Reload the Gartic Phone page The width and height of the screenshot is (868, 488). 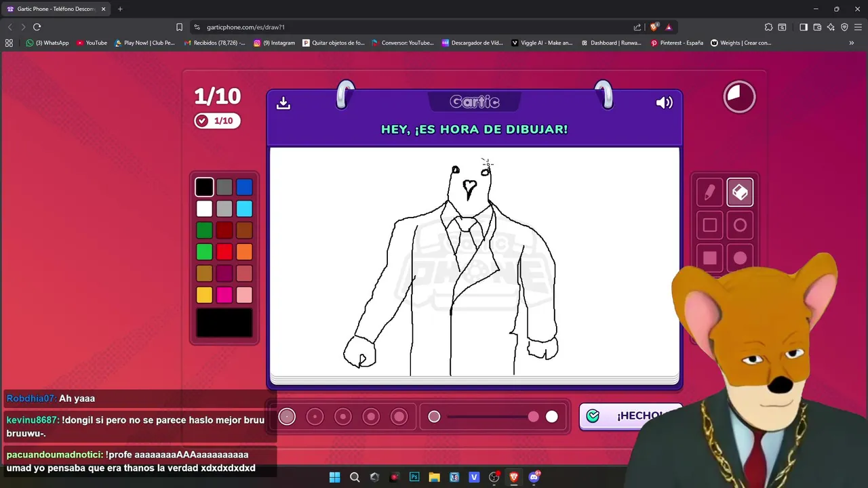[37, 27]
